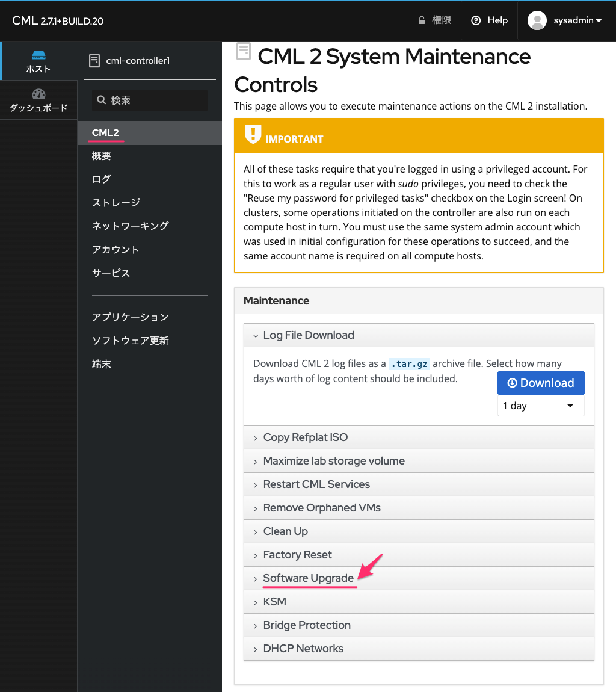
Task: Expand the DHCP Networks section
Action: click(x=419, y=648)
